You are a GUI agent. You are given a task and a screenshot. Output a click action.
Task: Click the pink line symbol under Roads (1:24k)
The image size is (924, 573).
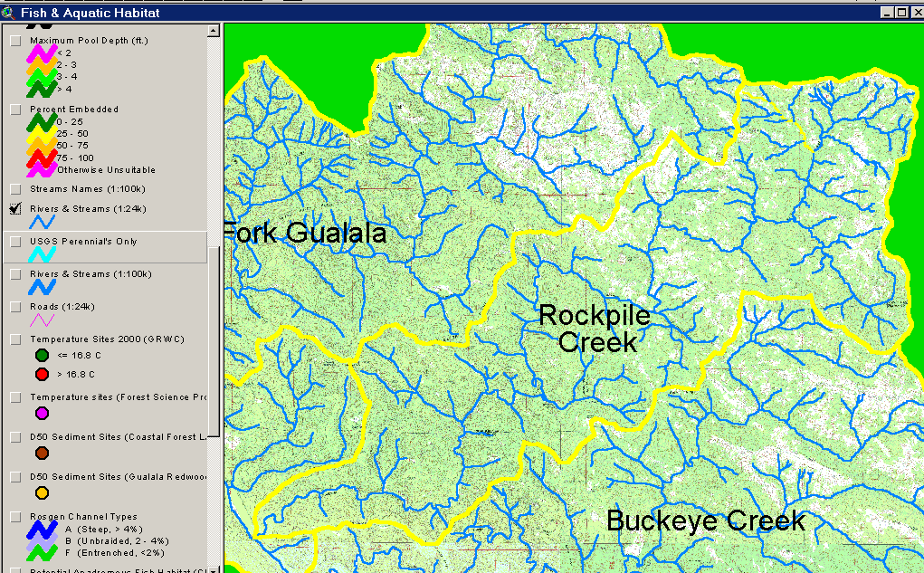pos(42,320)
